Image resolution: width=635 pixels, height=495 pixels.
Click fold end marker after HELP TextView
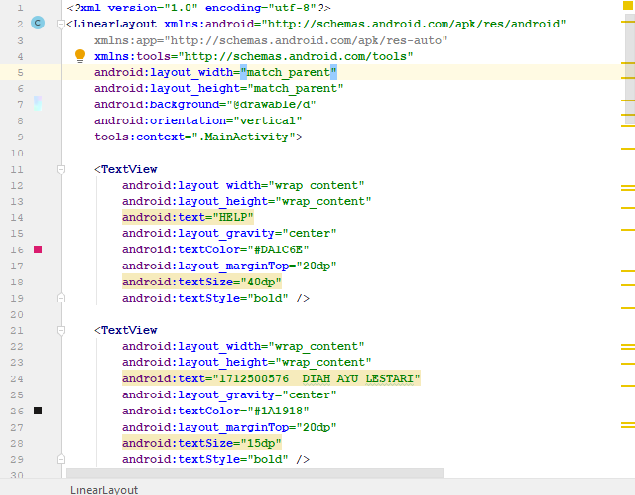pyautogui.click(x=61, y=298)
